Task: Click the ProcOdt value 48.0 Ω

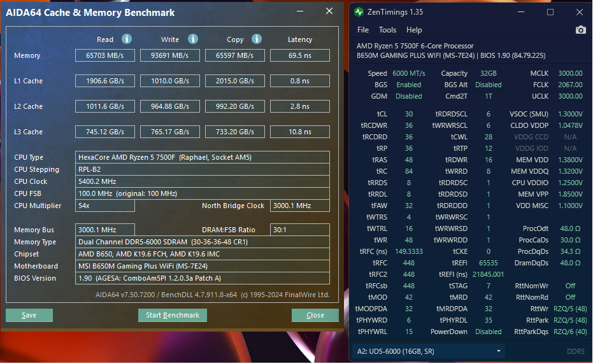Action: coord(570,228)
